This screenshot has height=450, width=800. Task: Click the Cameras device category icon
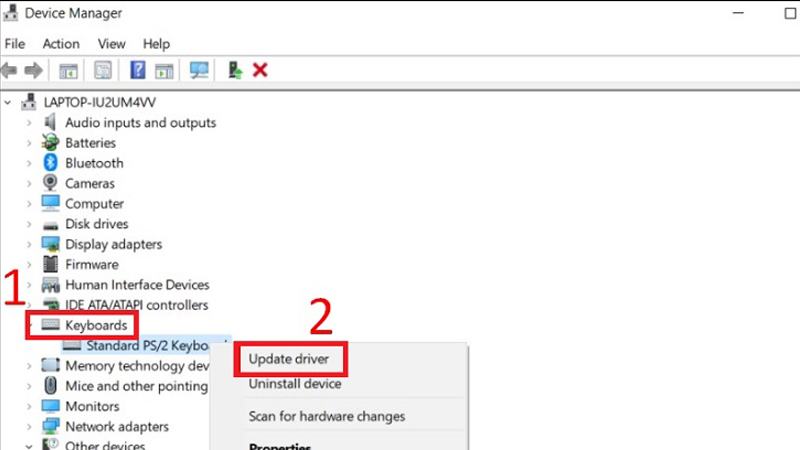pos(50,183)
